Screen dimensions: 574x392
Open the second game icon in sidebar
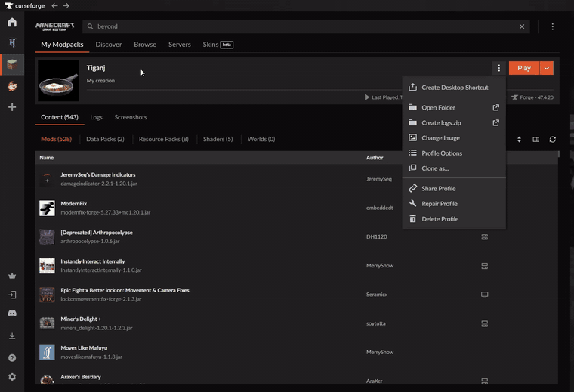pos(12,43)
